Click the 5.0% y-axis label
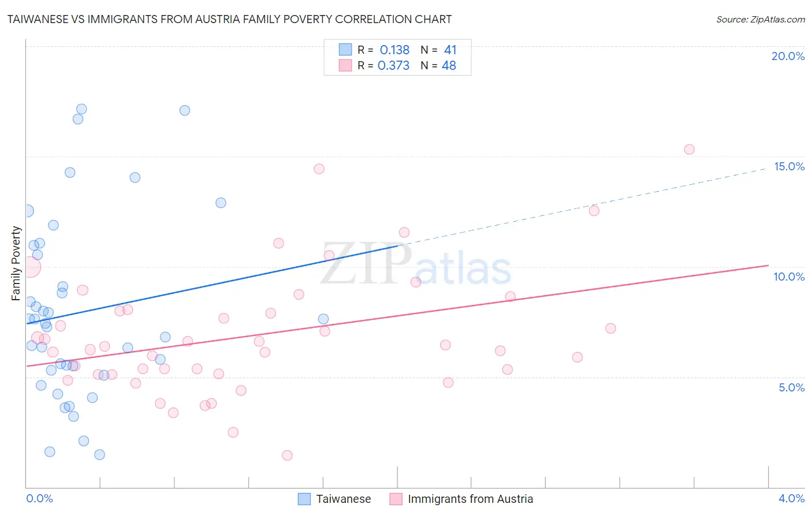This screenshot has height=515, width=812. (x=791, y=387)
